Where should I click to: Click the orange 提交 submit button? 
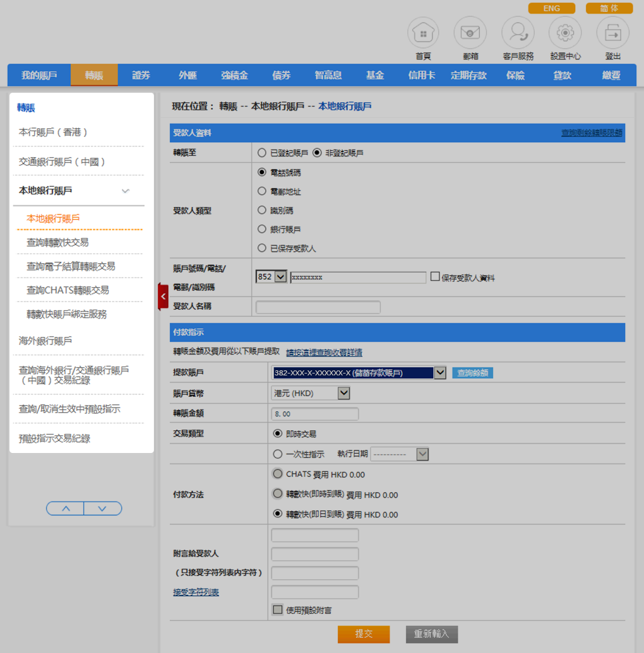tap(364, 634)
